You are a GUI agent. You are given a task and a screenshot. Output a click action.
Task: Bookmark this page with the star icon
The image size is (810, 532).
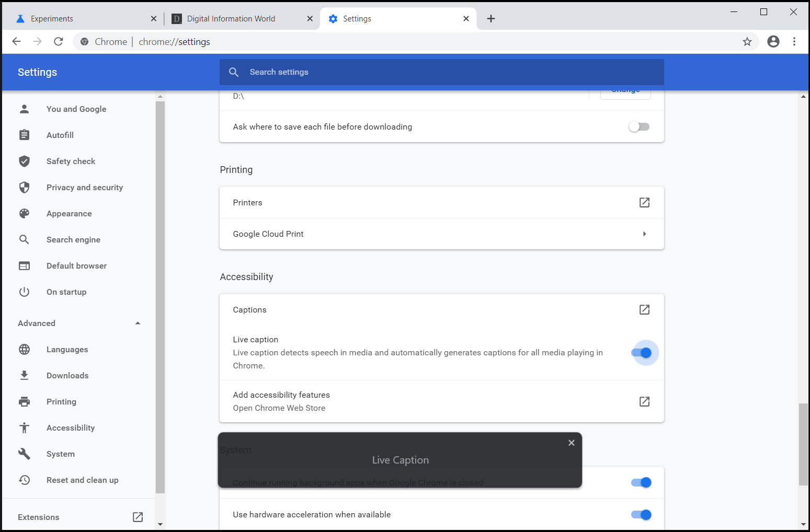[747, 42]
